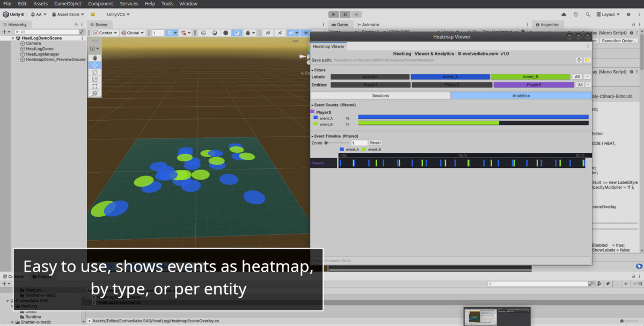Click Execution Order button in Inspector
The width and height of the screenshot is (644, 326).
click(619, 41)
